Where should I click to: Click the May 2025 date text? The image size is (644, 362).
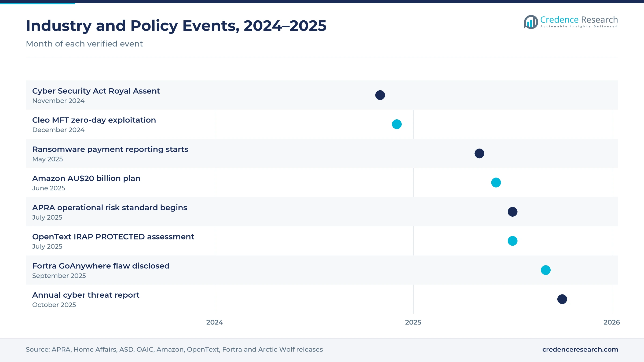pos(47,159)
